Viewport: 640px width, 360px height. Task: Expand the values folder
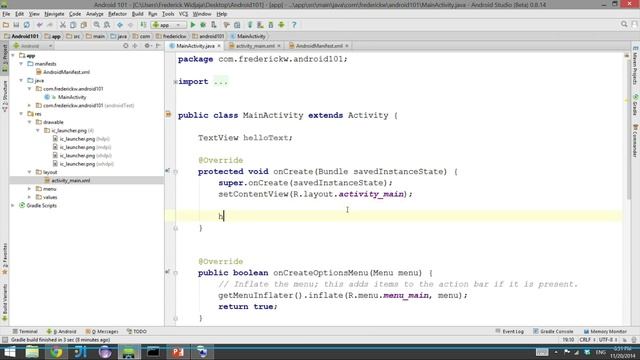[29, 197]
